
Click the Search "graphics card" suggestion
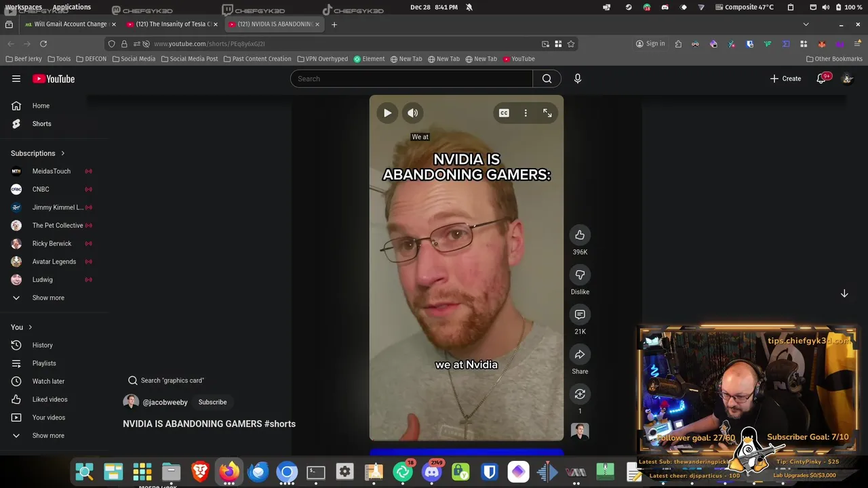166,380
